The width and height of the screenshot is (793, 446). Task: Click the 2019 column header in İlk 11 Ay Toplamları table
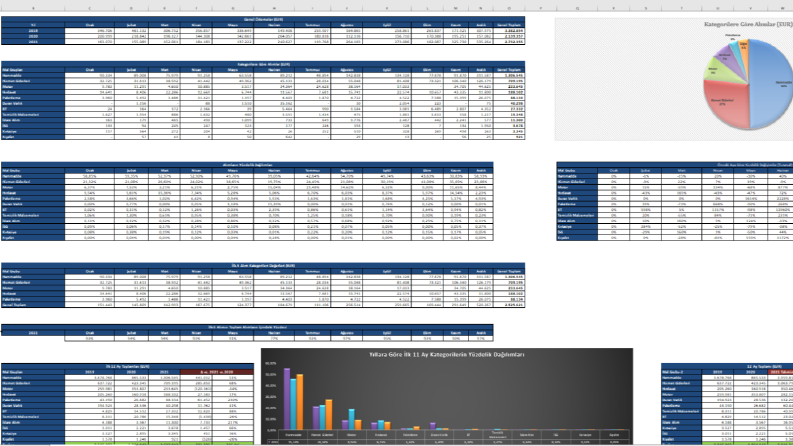[90, 372]
